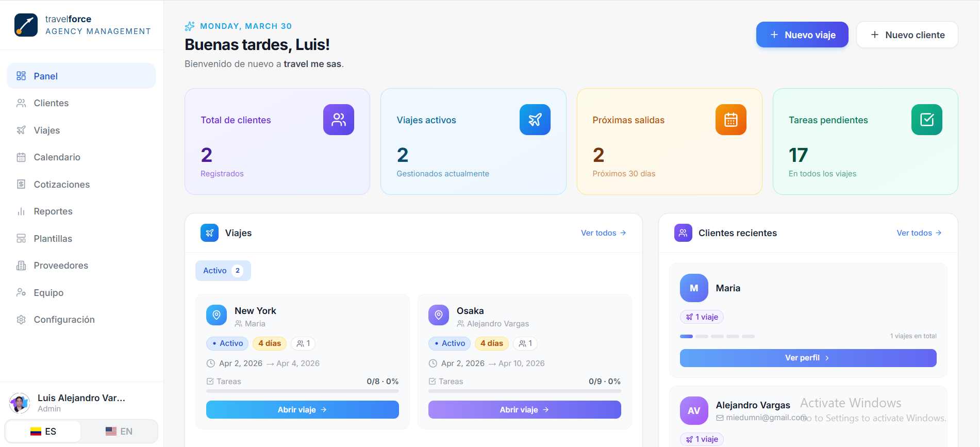Image resolution: width=980 pixels, height=447 pixels.
Task: Expand Ver todos in Clientes recientes
Action: point(919,233)
